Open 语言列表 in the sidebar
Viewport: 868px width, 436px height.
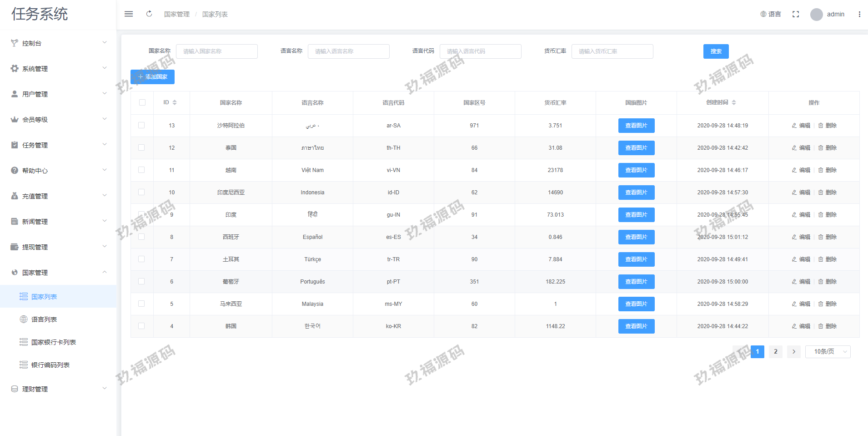(44, 319)
